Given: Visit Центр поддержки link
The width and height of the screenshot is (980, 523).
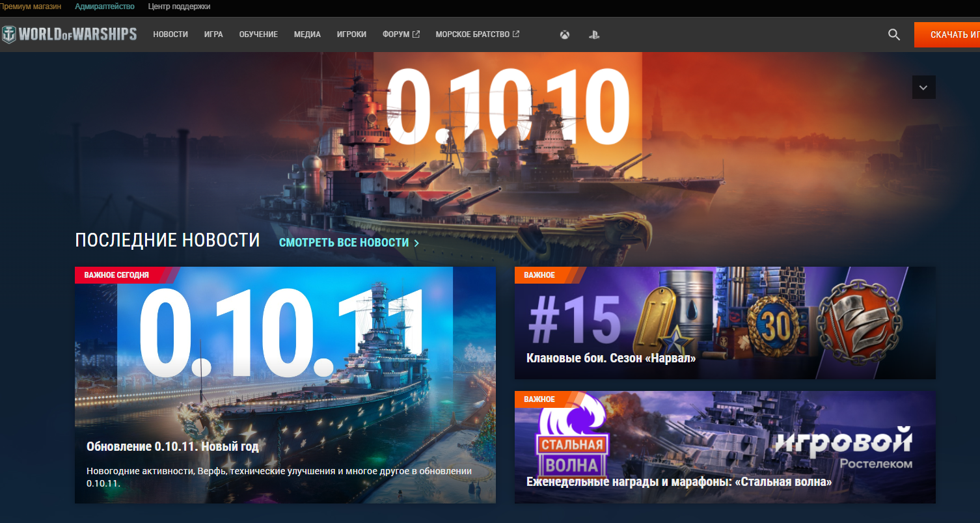Looking at the screenshot, I should tap(179, 7).
